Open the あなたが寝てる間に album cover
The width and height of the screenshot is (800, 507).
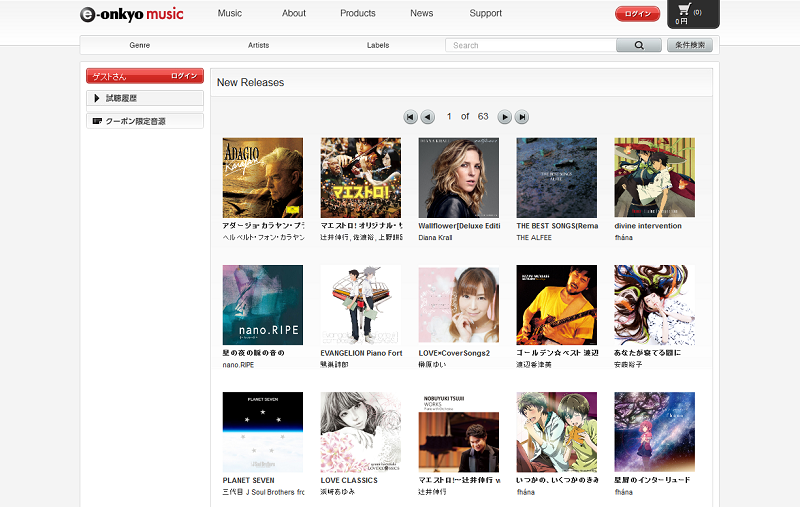pos(655,305)
